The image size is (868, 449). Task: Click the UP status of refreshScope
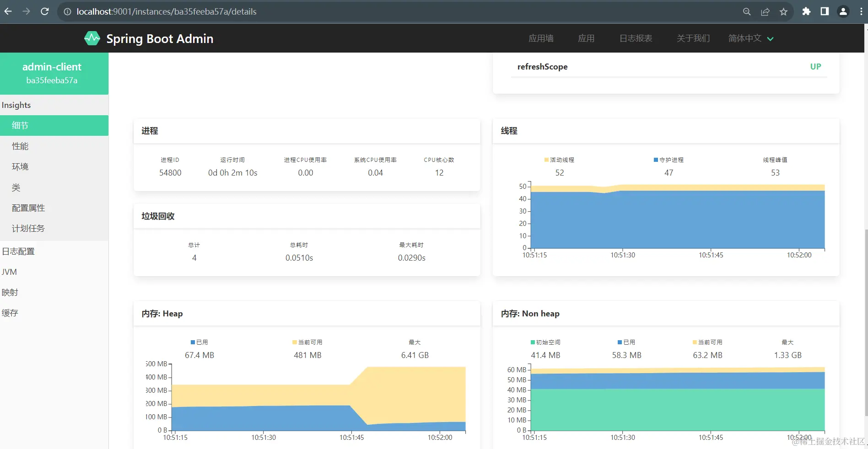(815, 67)
